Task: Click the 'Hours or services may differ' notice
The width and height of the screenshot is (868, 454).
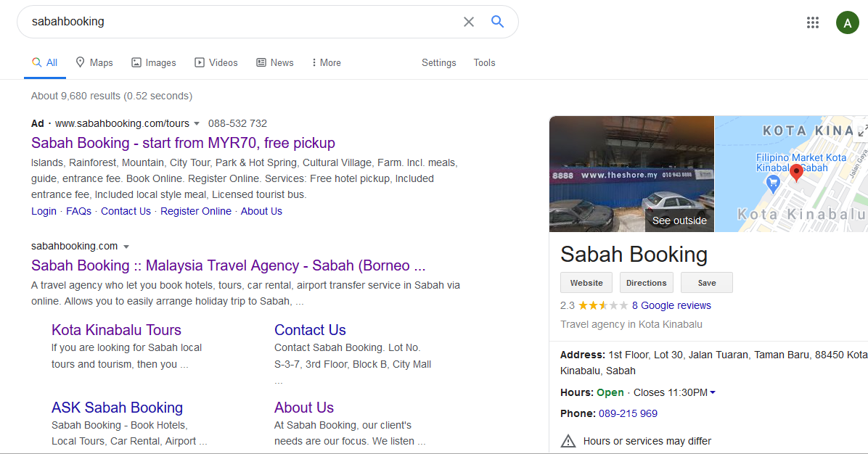Action: (x=647, y=441)
